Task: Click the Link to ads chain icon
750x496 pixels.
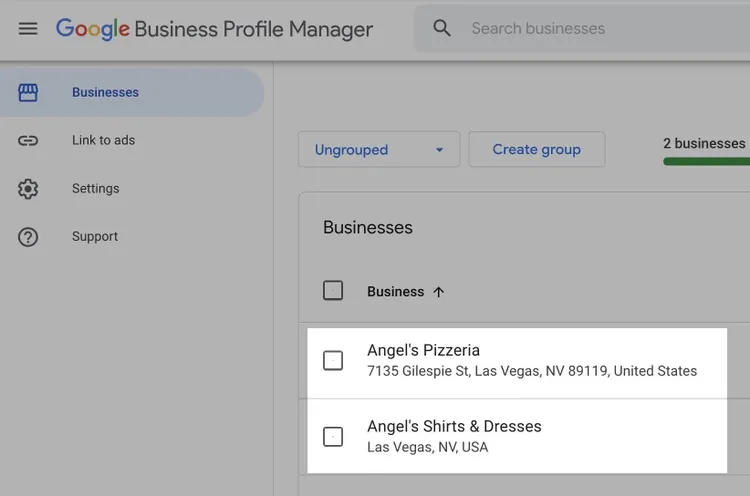Action: pyautogui.click(x=28, y=141)
